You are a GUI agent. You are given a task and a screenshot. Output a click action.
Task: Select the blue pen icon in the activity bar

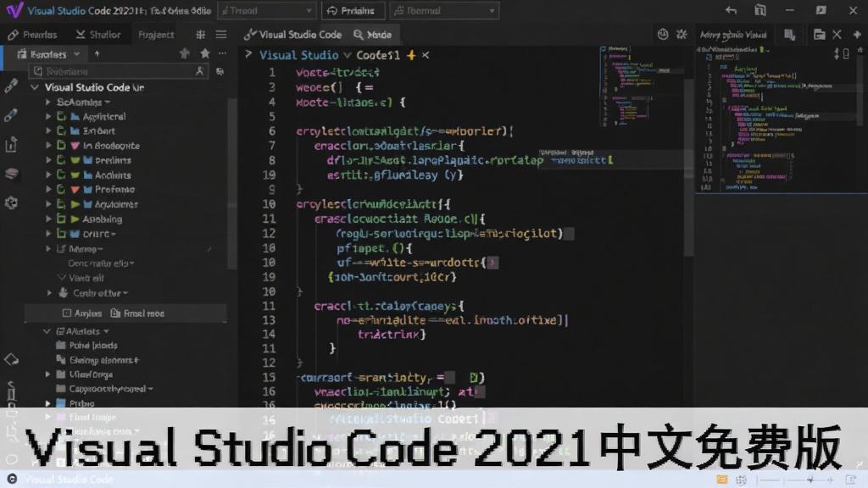[x=11, y=115]
